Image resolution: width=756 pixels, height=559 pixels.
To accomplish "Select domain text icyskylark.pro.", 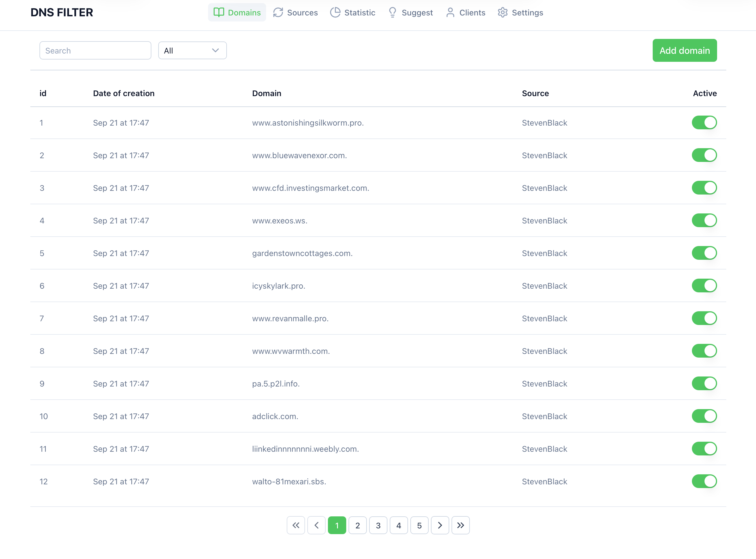I will pos(279,286).
